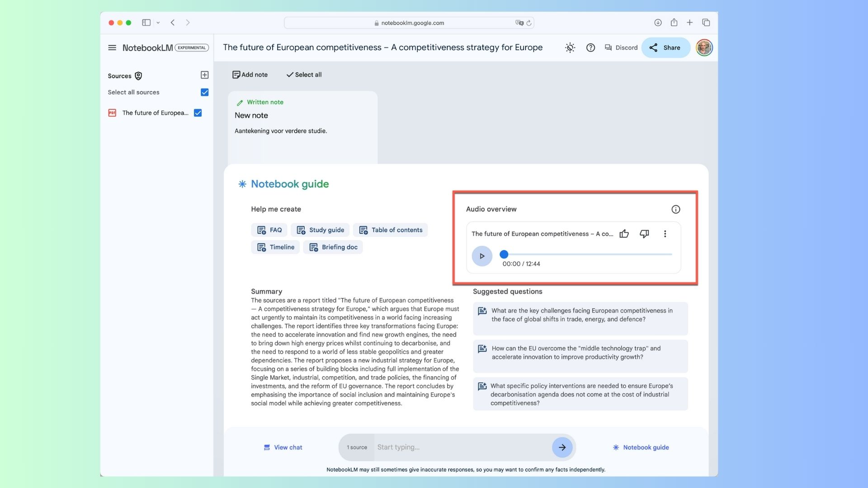Play the Audio overview track
This screenshot has width=868, height=488.
point(482,256)
